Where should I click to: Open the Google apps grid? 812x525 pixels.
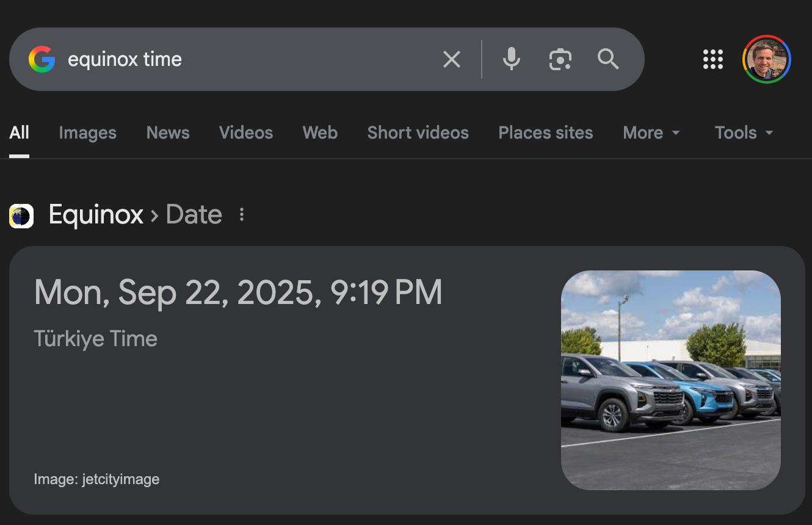[712, 59]
